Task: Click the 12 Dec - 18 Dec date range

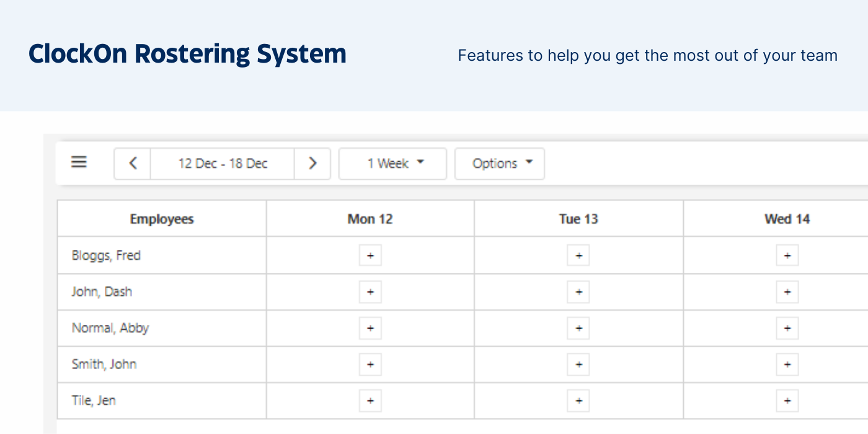Action: click(223, 163)
